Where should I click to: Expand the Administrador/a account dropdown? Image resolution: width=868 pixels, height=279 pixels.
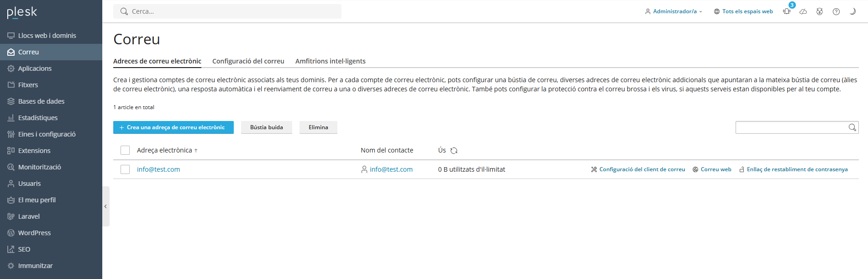coord(674,11)
